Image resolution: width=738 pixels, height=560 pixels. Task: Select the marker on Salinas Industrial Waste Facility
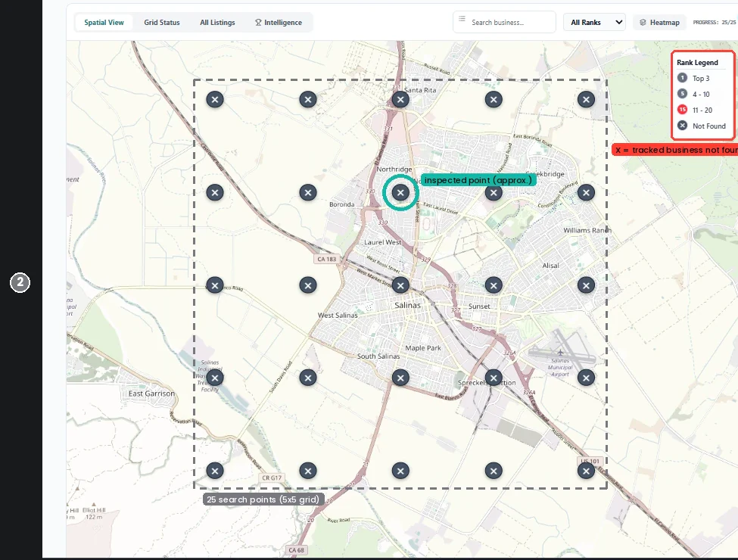[x=215, y=378]
